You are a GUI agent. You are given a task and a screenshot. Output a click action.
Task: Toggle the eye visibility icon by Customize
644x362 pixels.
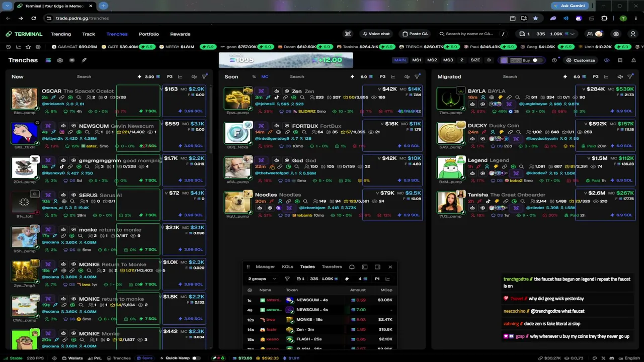click(607, 60)
